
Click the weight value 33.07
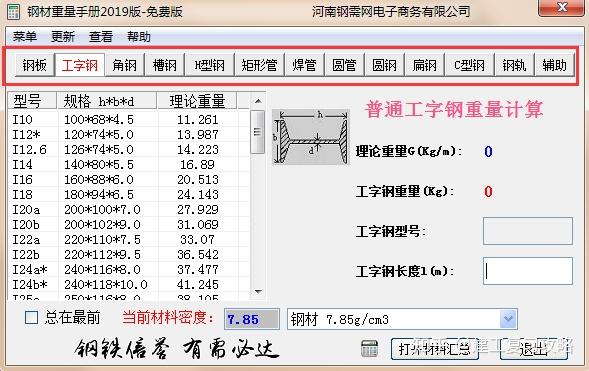[x=198, y=240]
